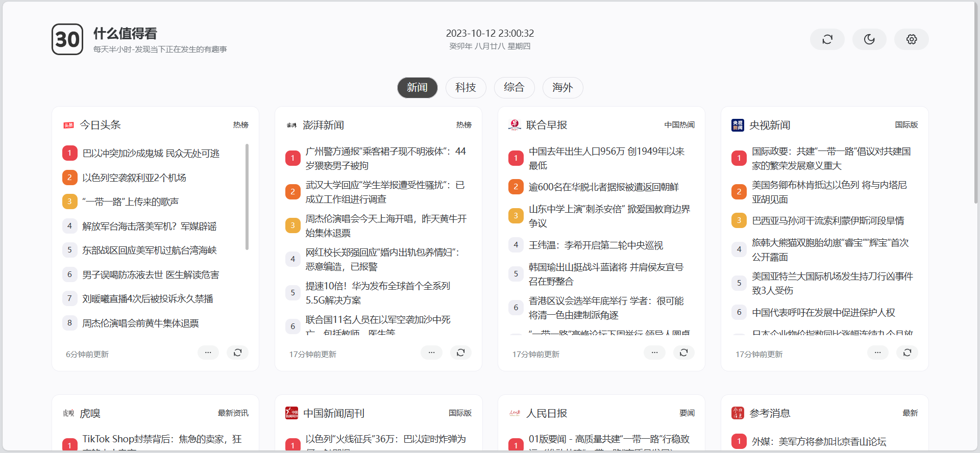Open settings via the gear icon
Screen dimensions: 980x453
tap(912, 39)
